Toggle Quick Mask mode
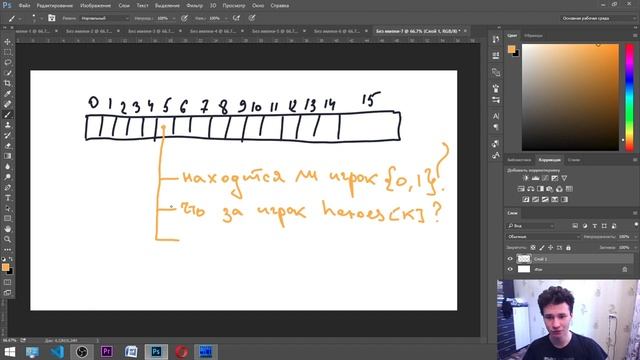 (7, 282)
